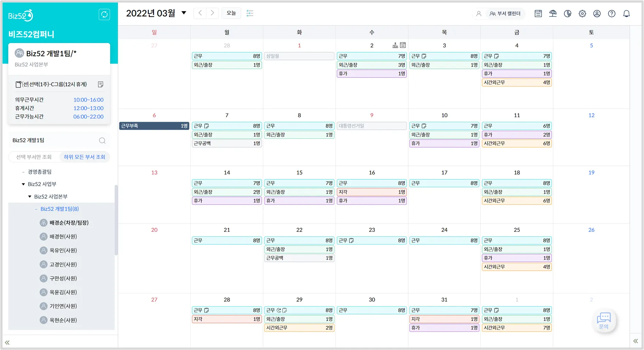Click avatar icon of 배경순(차장/팀장)
Image resolution: width=644 pixels, height=350 pixels.
(x=43, y=223)
